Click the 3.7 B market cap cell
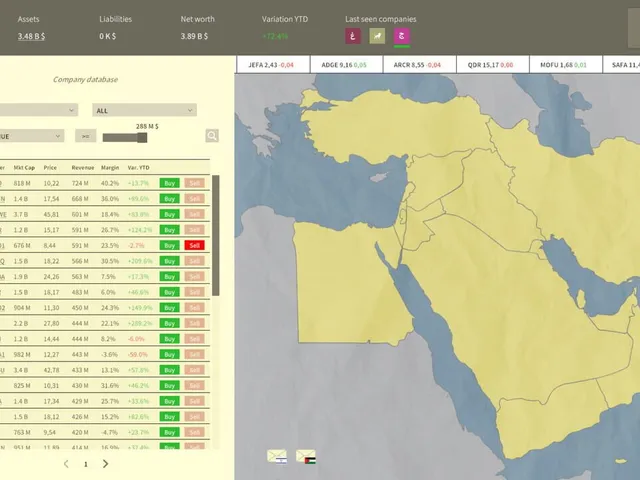This screenshot has height=480, width=640. click(x=21, y=214)
